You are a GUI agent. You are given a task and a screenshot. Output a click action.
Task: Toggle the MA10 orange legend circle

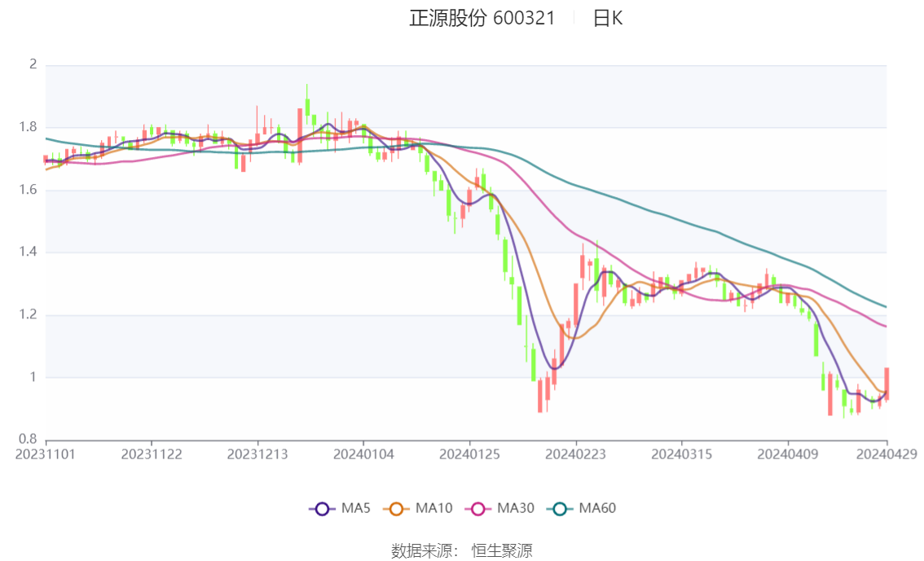click(x=396, y=509)
